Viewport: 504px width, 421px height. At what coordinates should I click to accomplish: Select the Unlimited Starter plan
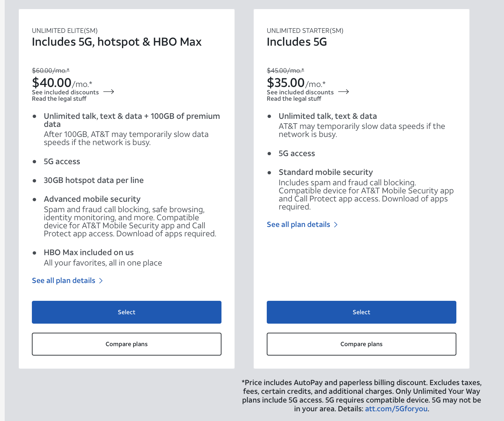point(361,312)
